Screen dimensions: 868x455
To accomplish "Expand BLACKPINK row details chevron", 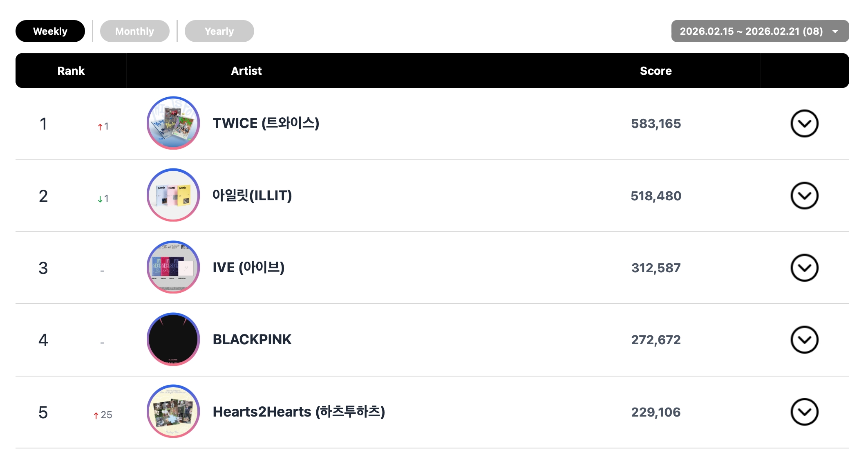I will tap(804, 340).
